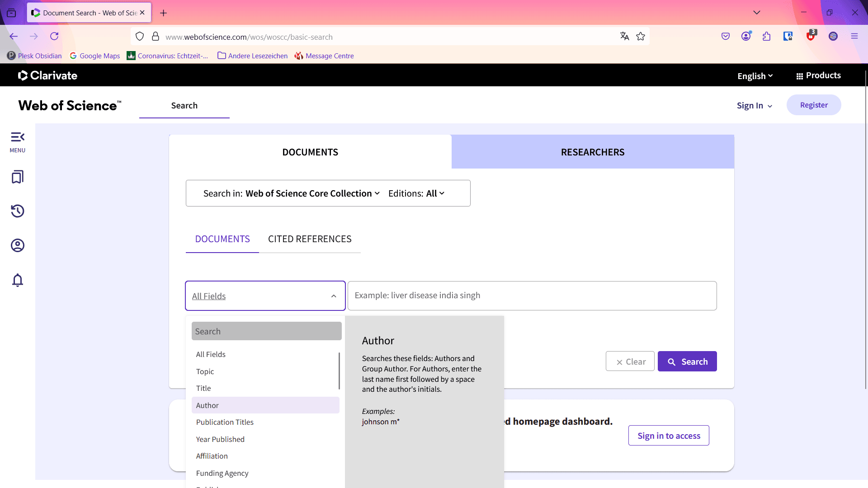Image resolution: width=868 pixels, height=488 pixels.
Task: Select the DOCUMENTS sub-tab
Action: coord(222,239)
